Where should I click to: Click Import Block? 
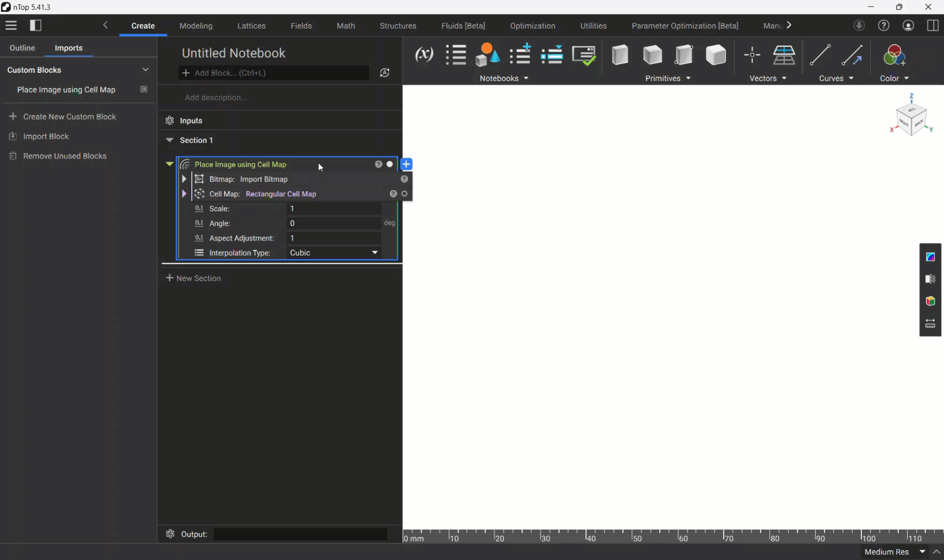pos(39,136)
